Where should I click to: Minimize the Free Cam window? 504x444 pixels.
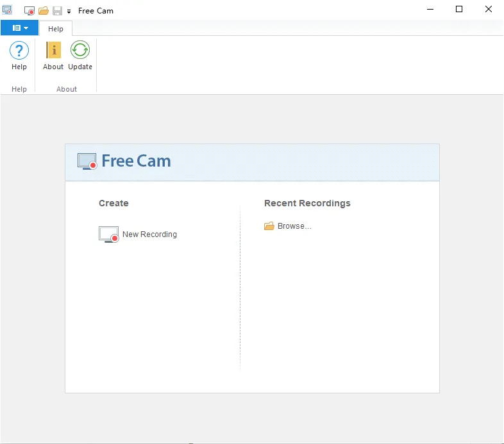(x=430, y=9)
